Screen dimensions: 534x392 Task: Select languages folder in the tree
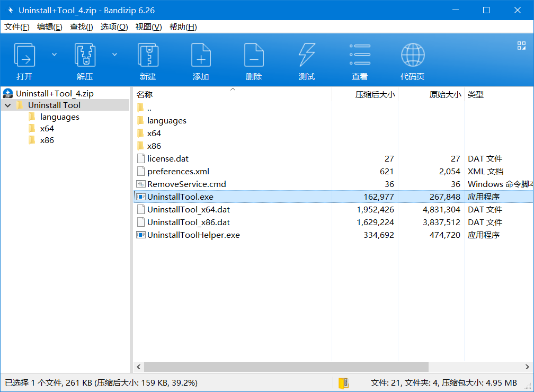coord(59,117)
